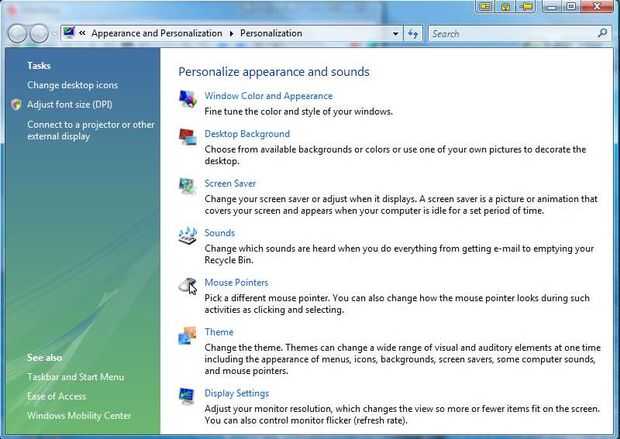Viewport: 620px width, 439px height.
Task: Click the See also heading in sidebar
Action: coord(44,358)
